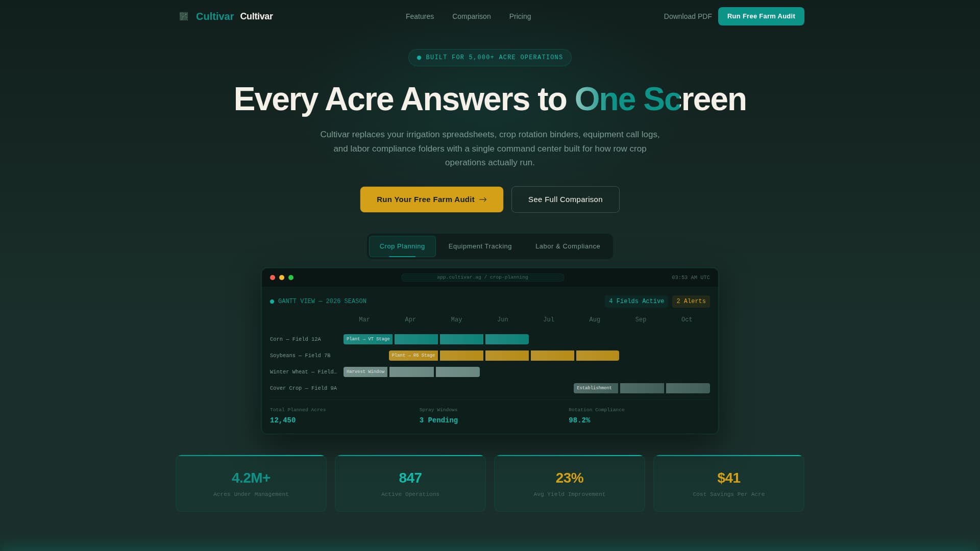Click the yellow window dot in mockup
The image size is (980, 551).
click(282, 278)
